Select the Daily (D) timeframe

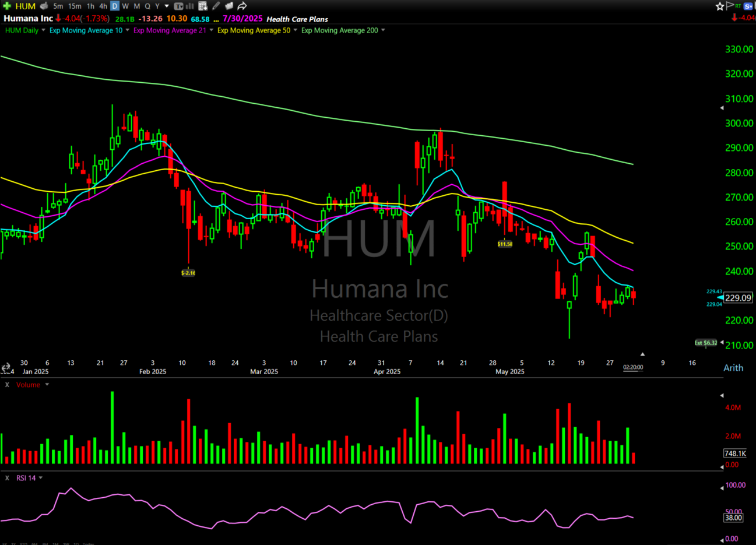pos(115,6)
